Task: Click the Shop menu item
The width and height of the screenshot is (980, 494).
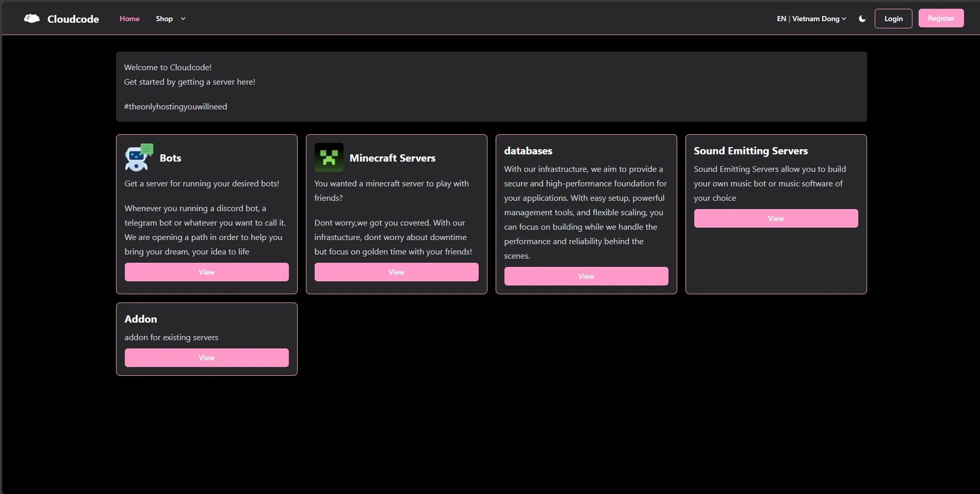Action: point(164,19)
